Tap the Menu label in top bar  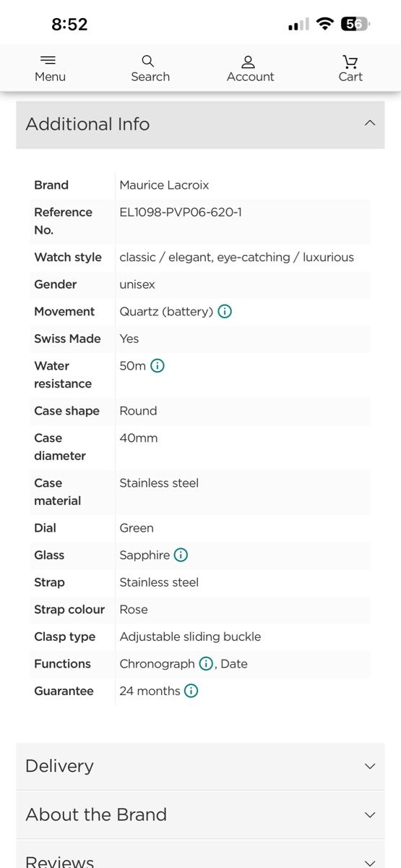pyautogui.click(x=50, y=77)
